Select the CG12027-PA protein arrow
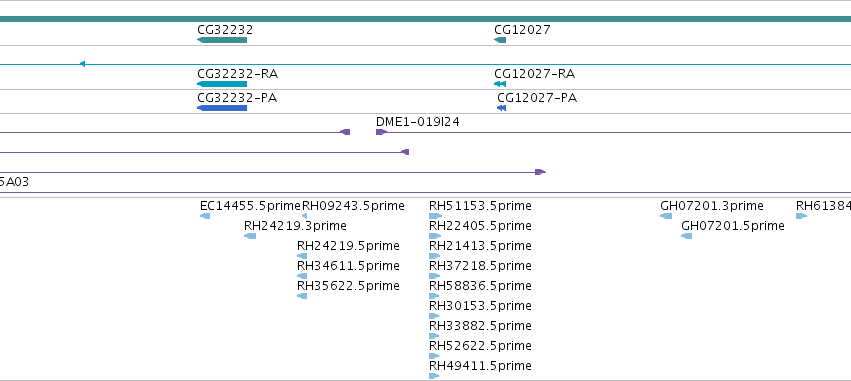 [501, 108]
